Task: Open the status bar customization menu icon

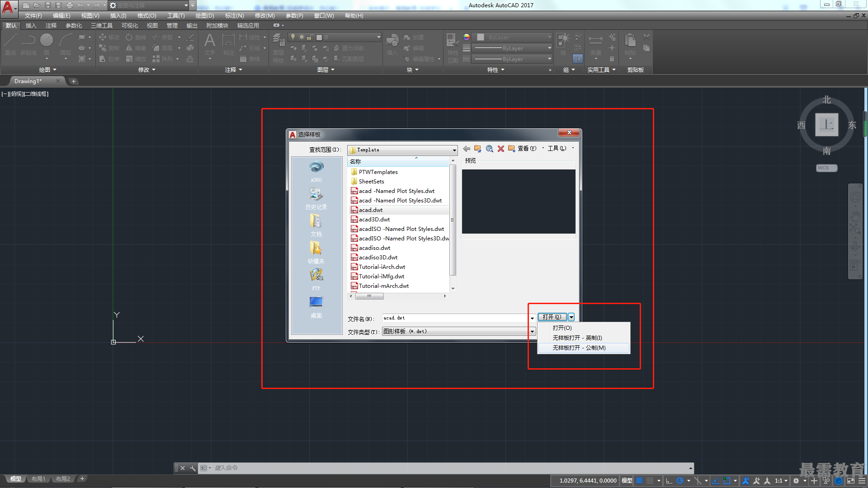Action: [863, 481]
